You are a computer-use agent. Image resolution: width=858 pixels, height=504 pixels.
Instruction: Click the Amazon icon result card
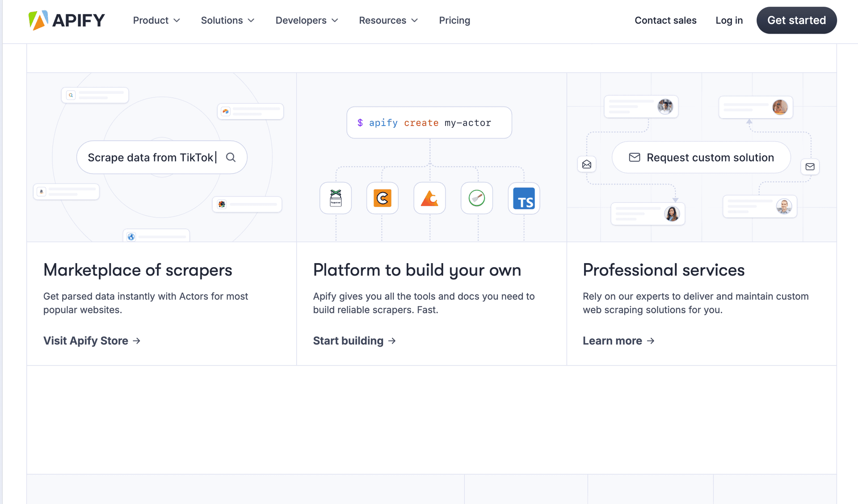67,192
